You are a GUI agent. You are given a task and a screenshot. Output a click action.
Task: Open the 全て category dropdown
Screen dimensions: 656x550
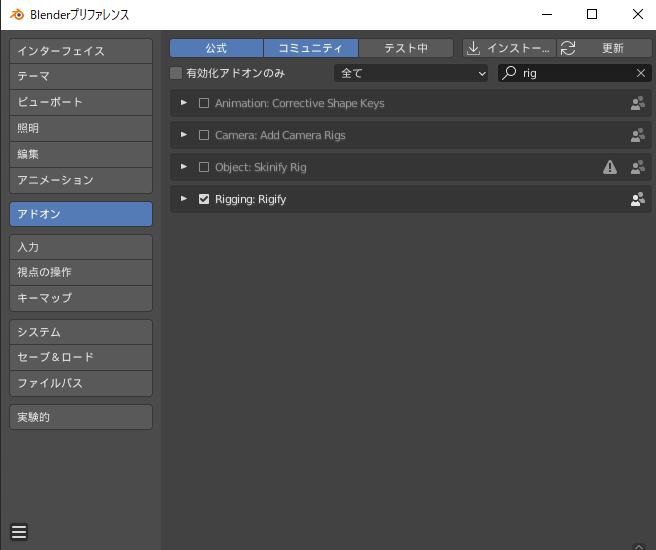point(411,73)
